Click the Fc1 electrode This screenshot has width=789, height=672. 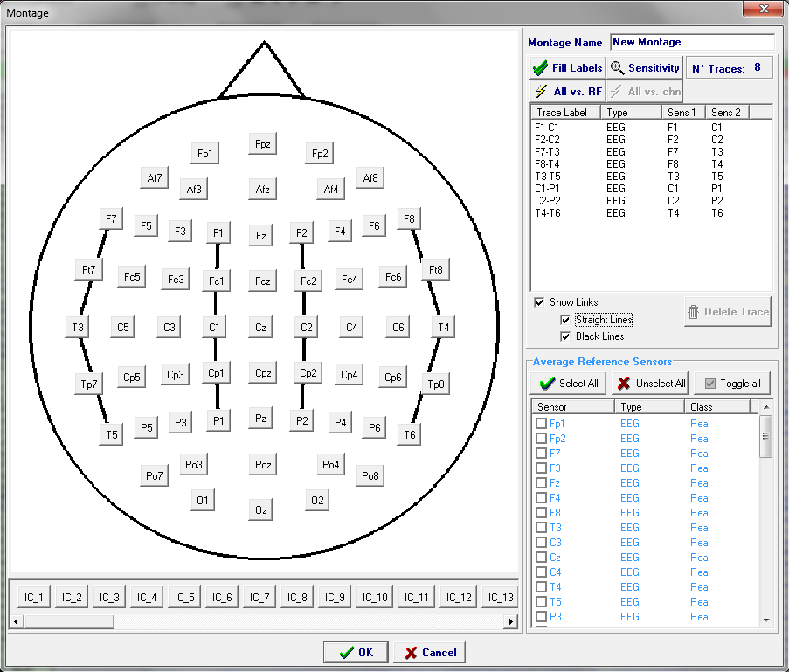tap(217, 281)
